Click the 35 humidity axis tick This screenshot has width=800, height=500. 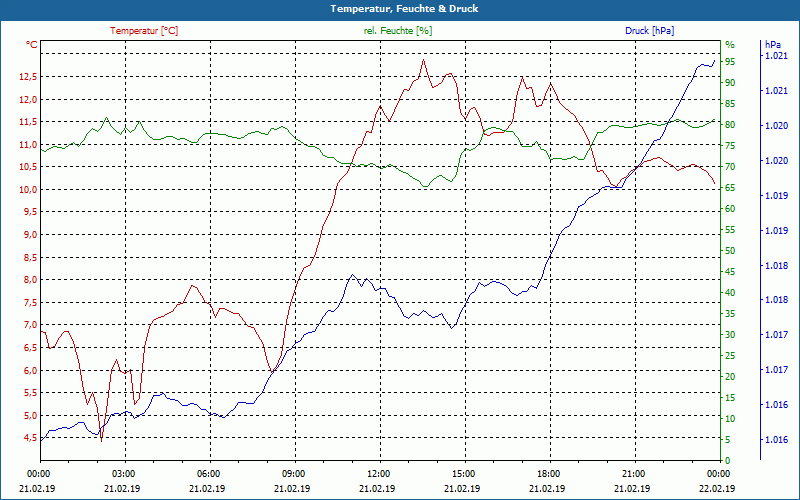(x=730, y=314)
